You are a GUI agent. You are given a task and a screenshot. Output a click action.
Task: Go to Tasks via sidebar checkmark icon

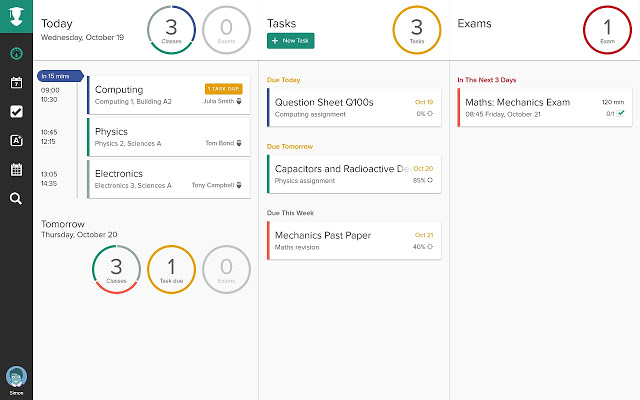(16, 112)
